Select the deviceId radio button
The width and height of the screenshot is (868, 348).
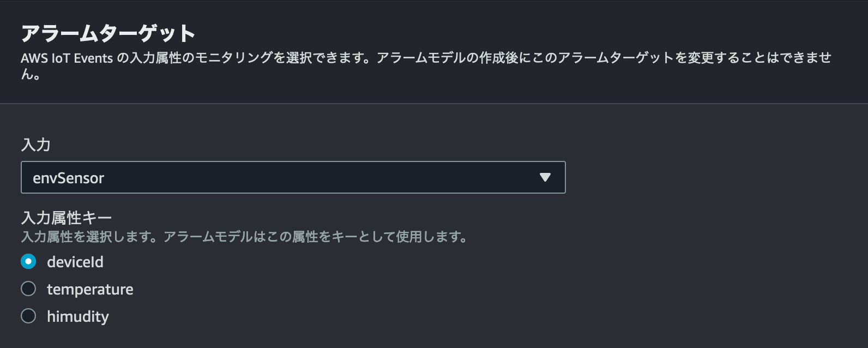pyautogui.click(x=28, y=262)
